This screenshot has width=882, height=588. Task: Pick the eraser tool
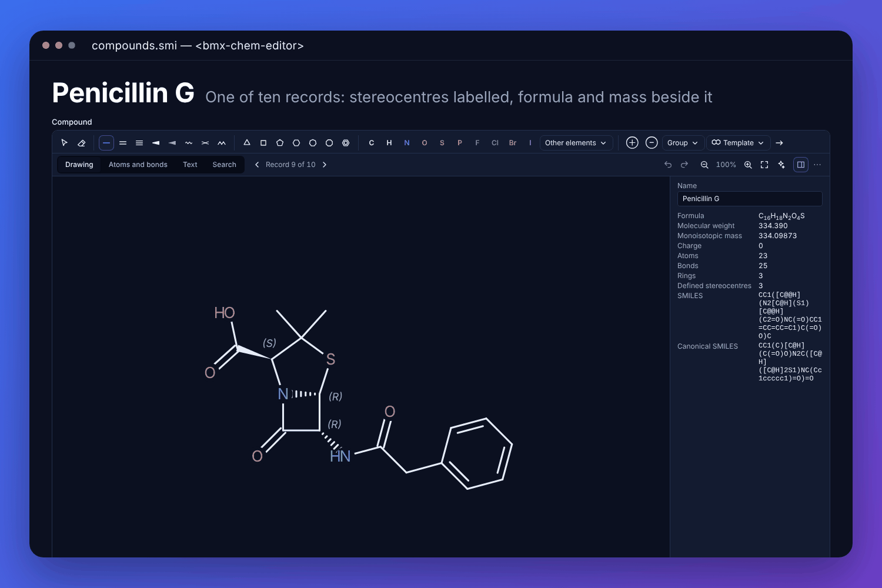pos(82,143)
